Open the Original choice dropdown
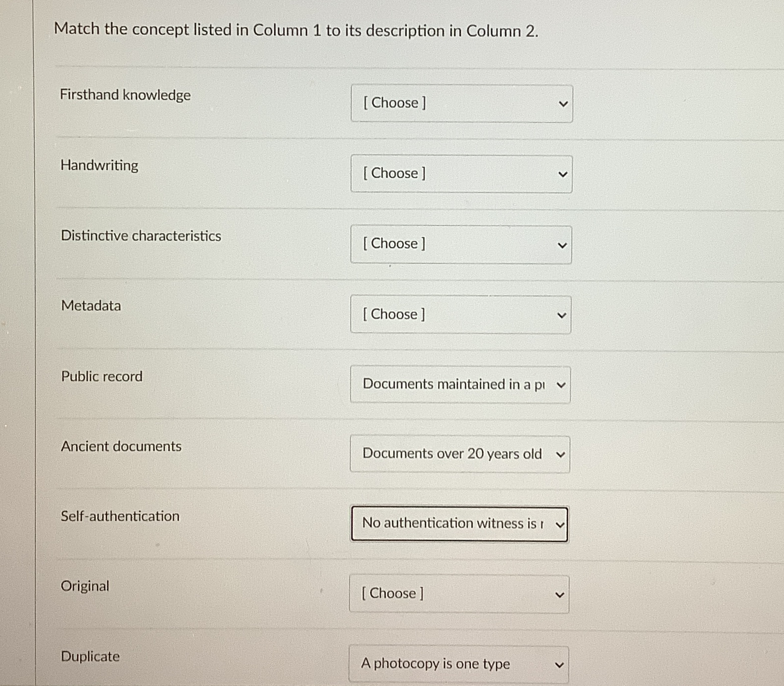 [458, 594]
